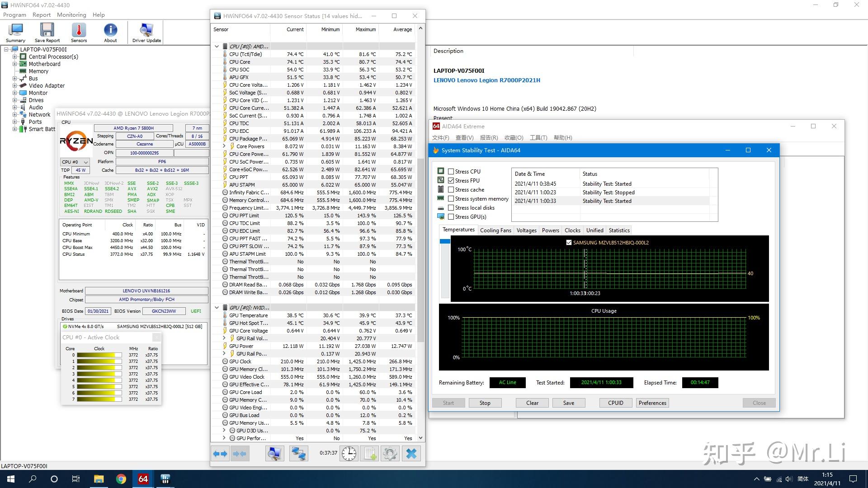Enable the Stress CPU checkbox

(451, 172)
